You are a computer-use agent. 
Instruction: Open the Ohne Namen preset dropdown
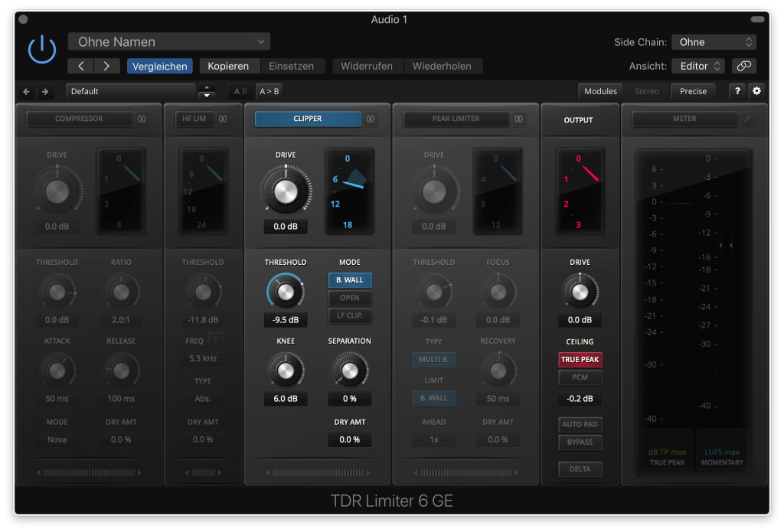click(x=169, y=42)
